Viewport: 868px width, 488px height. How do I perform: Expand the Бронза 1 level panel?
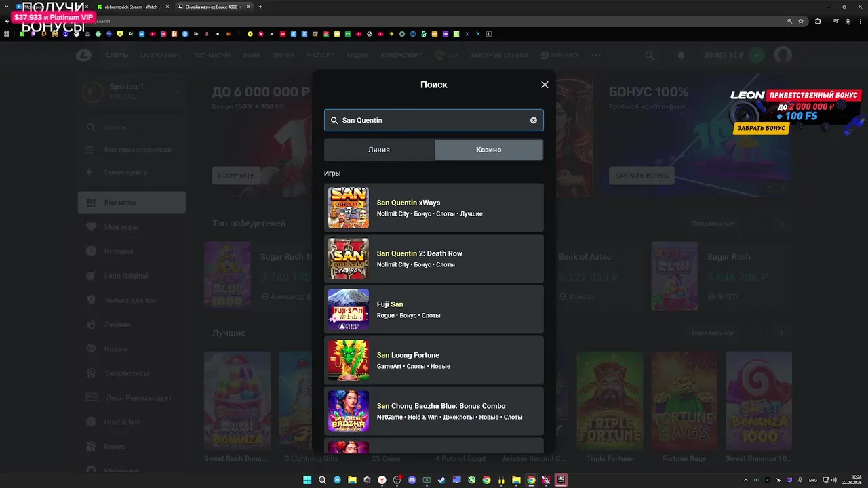(132, 91)
